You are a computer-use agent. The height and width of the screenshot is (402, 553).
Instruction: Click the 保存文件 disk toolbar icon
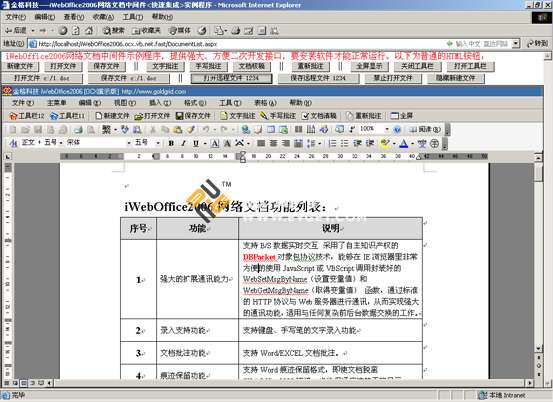tap(180, 116)
